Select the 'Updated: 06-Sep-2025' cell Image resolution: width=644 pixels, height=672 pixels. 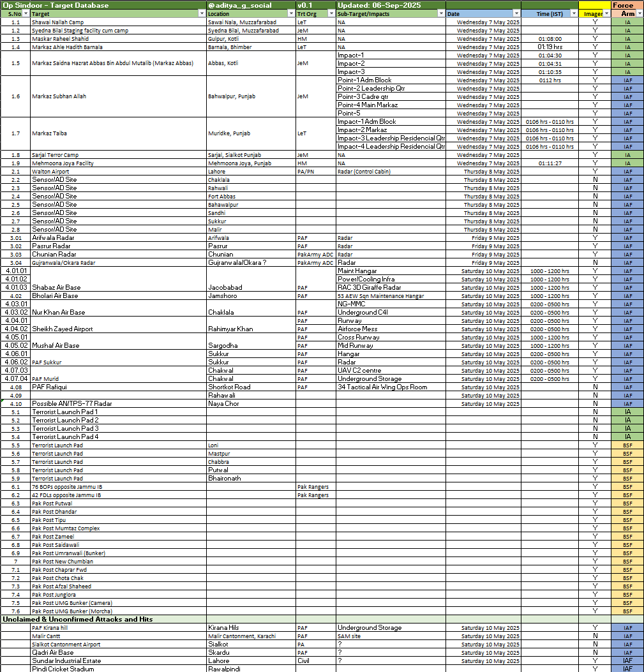tap(391, 5)
